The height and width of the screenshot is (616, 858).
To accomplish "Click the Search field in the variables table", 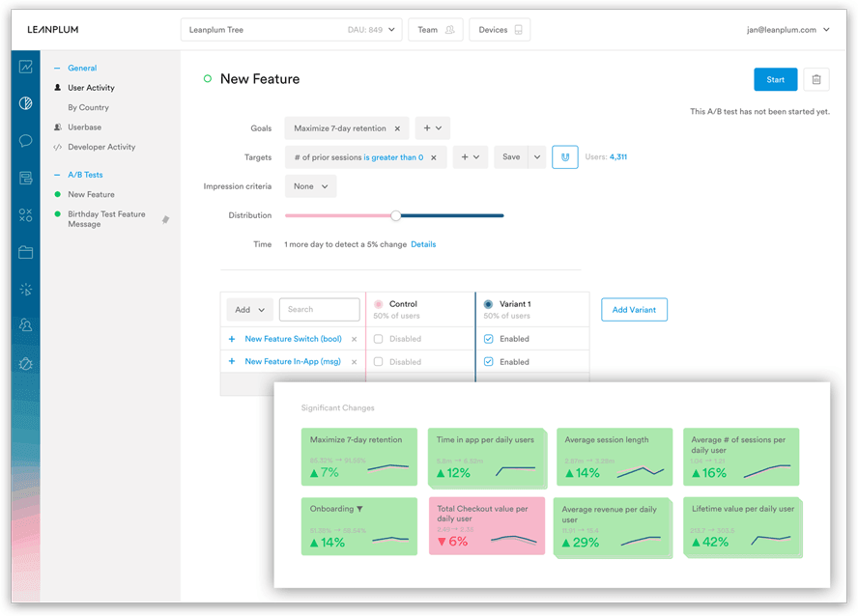I will 319,310.
